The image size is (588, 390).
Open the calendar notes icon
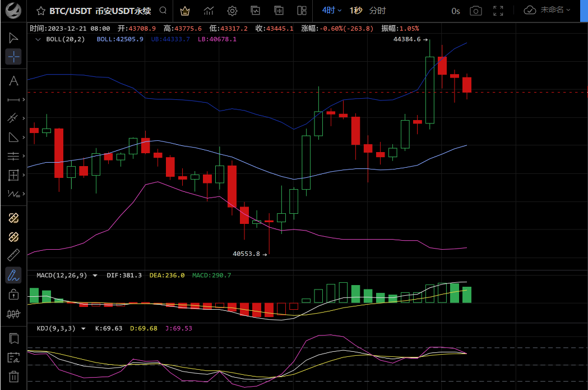click(13, 357)
